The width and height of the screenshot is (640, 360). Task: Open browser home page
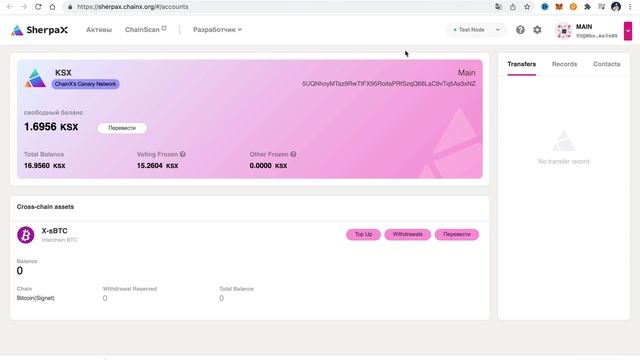(x=52, y=7)
